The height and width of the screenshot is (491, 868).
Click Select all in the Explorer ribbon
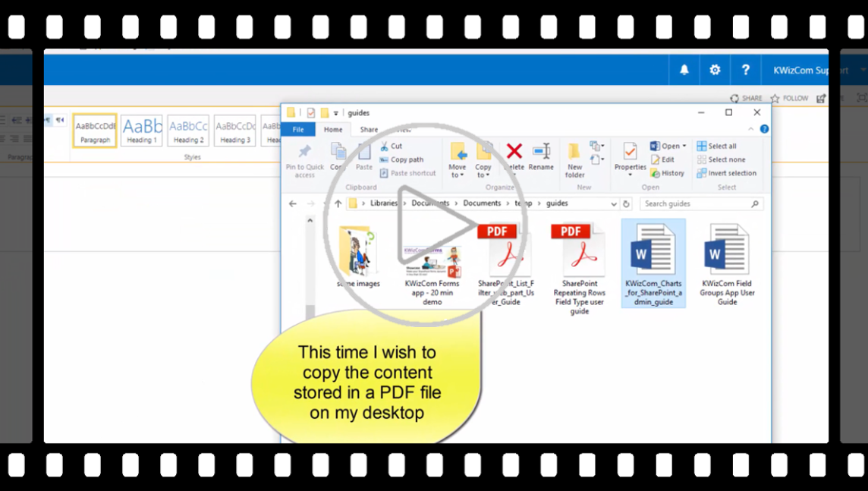click(716, 146)
